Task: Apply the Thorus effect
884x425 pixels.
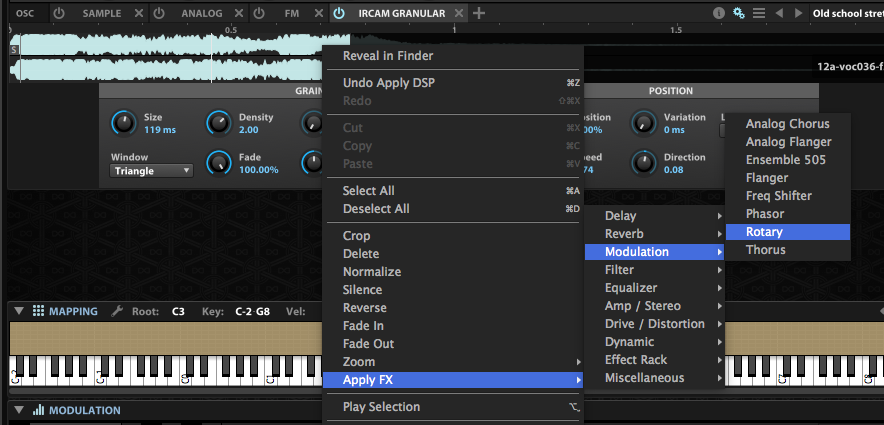Action: [788, 250]
